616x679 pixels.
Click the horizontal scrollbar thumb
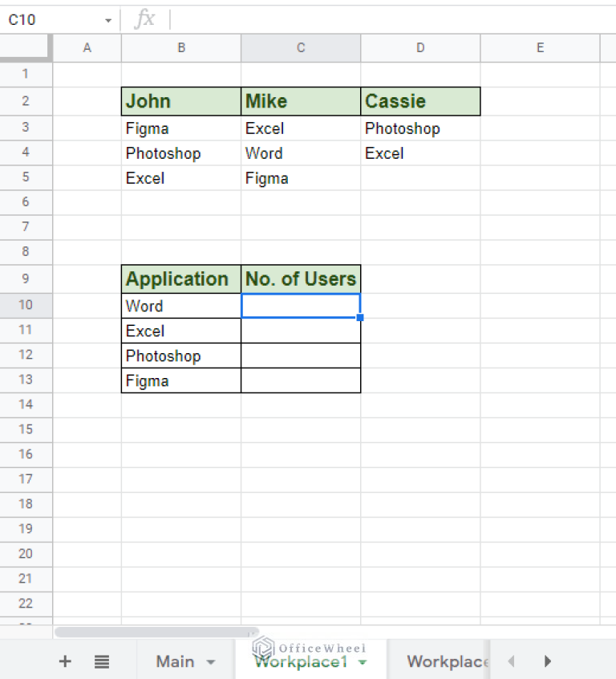click(156, 632)
